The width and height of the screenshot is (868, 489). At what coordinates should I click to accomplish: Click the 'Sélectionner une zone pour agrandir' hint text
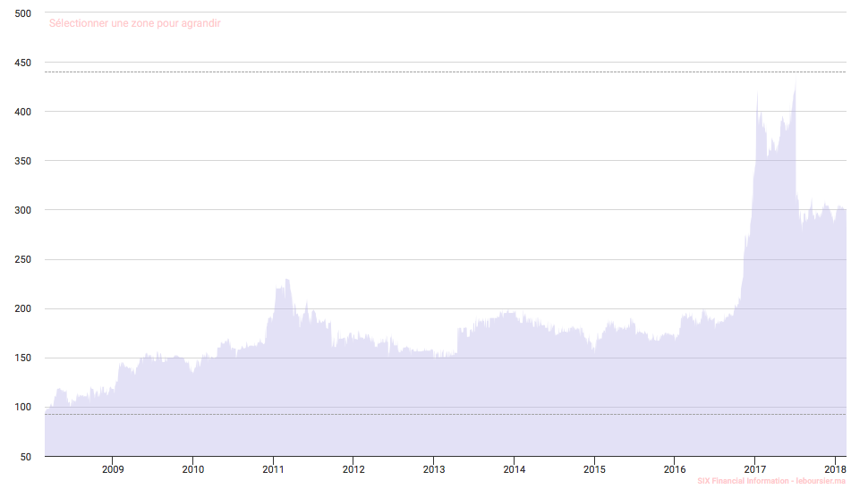pyautogui.click(x=134, y=23)
